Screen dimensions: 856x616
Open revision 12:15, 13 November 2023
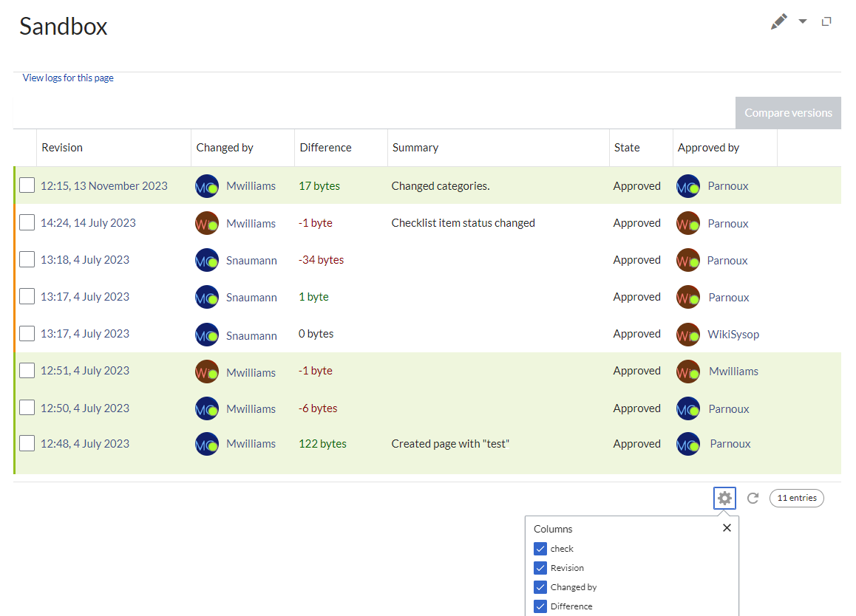click(x=103, y=186)
